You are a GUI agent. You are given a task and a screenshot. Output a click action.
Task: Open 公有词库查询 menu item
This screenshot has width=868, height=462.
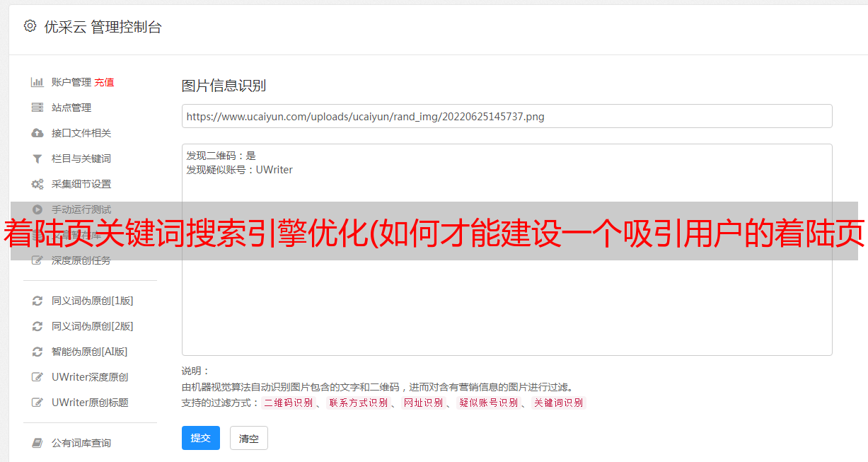pyautogui.click(x=81, y=443)
